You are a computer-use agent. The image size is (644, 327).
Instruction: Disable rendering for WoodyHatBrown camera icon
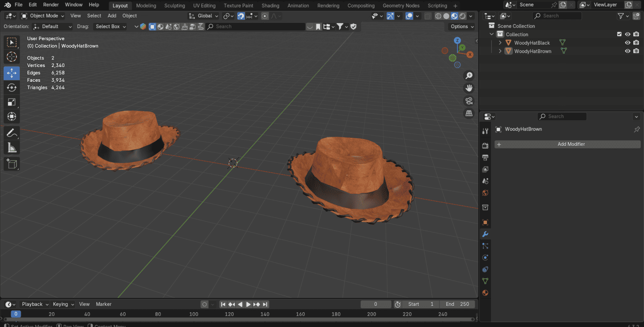pyautogui.click(x=636, y=51)
